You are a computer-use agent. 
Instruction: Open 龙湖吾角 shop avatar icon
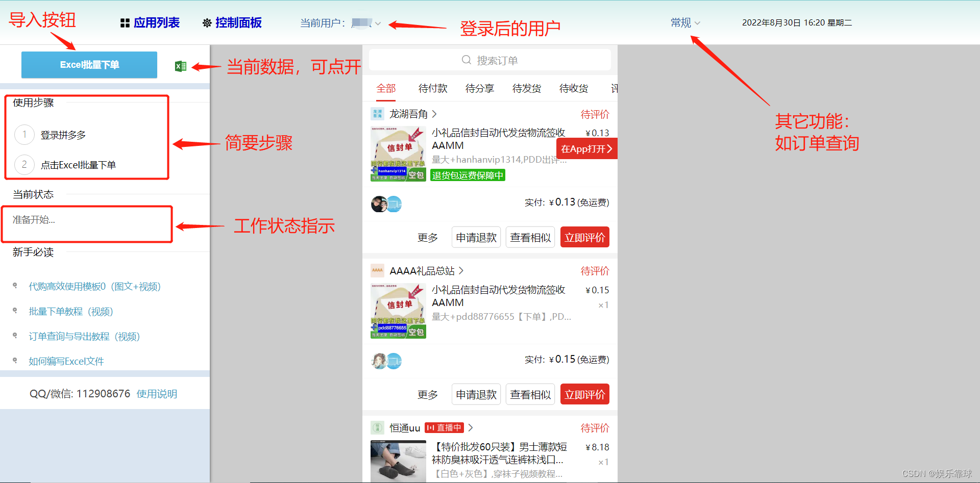point(377,114)
